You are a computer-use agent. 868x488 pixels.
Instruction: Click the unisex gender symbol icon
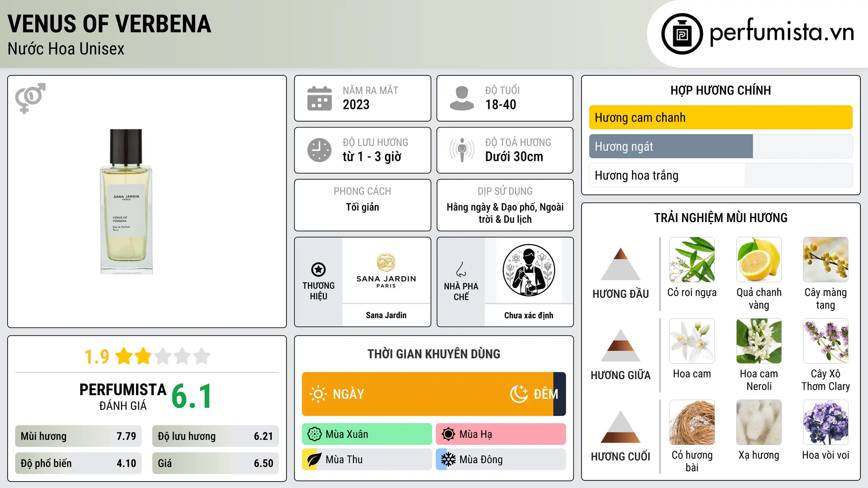click(30, 98)
